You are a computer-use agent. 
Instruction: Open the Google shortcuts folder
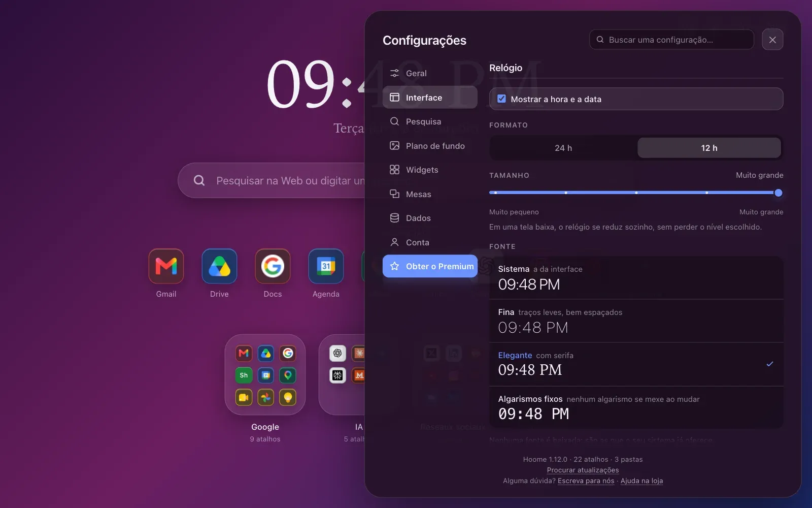(265, 375)
